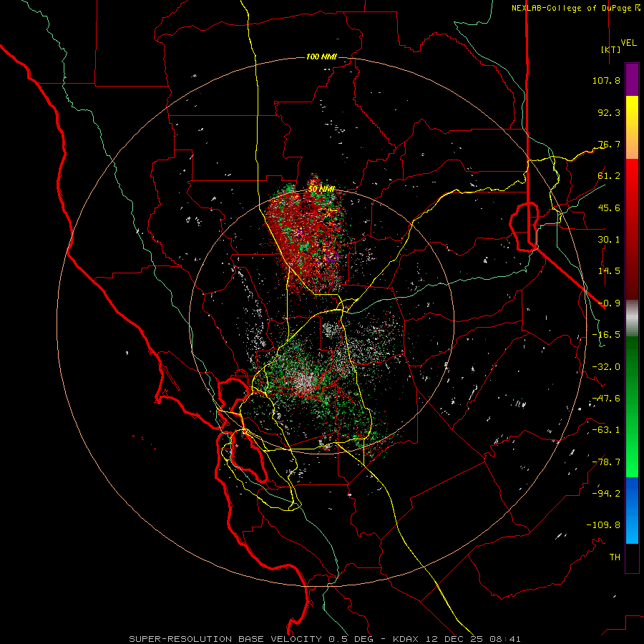Screen dimensions: 644x644
Task: Click the VEL legend title
Action: click(x=629, y=43)
